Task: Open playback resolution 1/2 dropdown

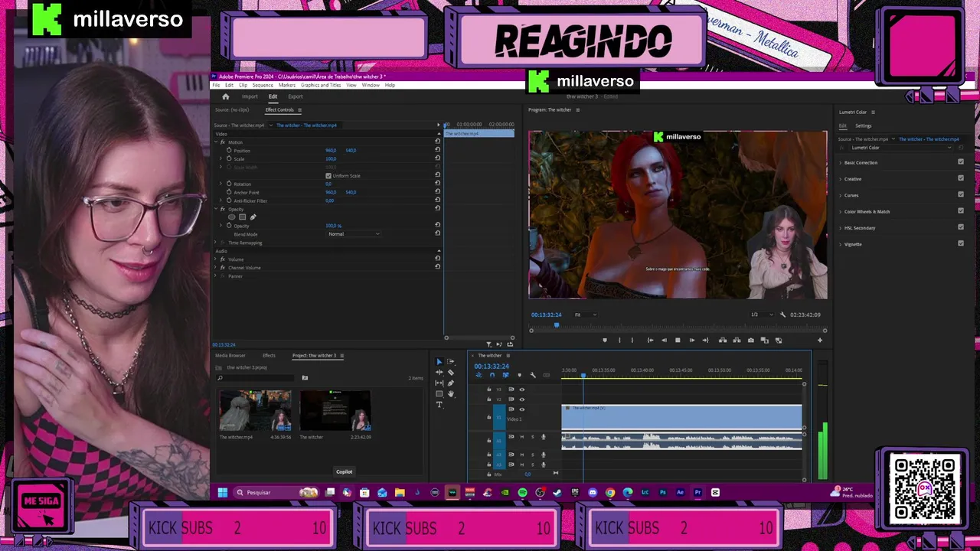Action: (x=762, y=315)
